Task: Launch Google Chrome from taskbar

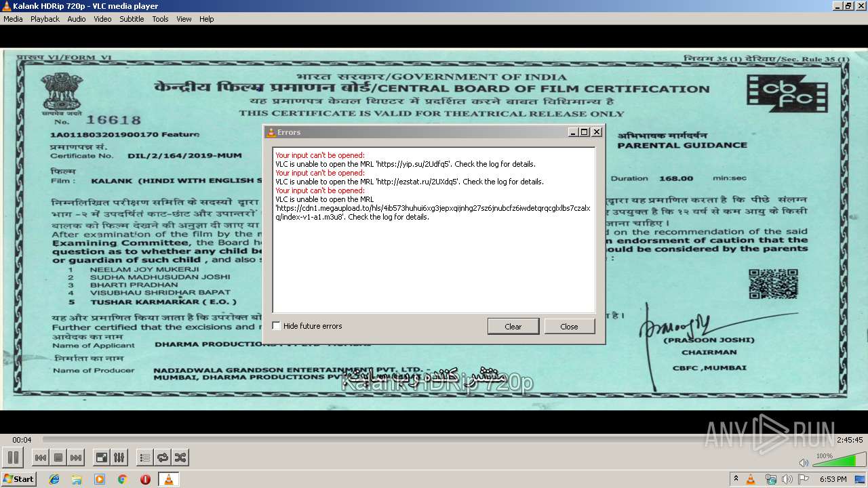Action: 123,479
